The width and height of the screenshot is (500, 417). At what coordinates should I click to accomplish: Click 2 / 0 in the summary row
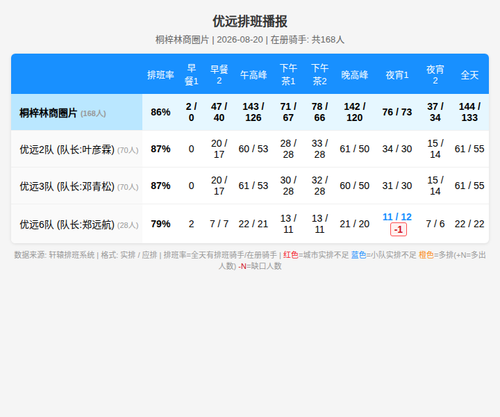(x=191, y=112)
